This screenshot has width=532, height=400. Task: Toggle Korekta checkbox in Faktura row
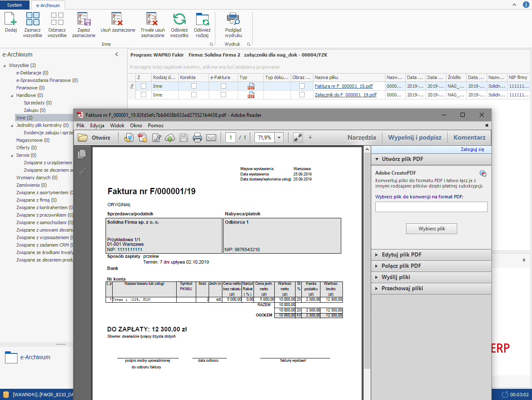coord(194,86)
